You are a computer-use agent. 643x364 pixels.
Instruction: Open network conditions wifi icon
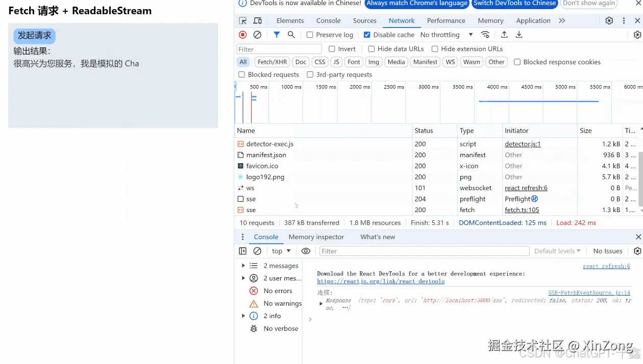(485, 35)
